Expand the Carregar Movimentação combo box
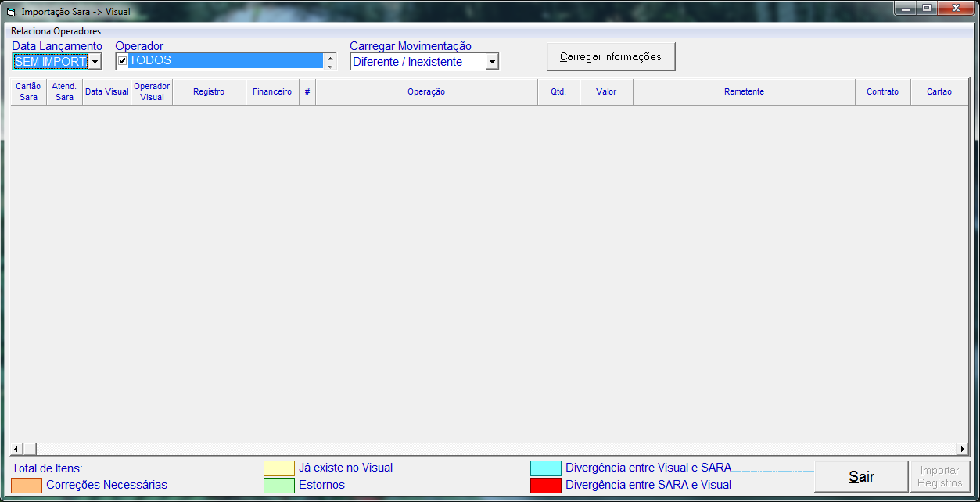The height and width of the screenshot is (502, 980). coord(492,62)
